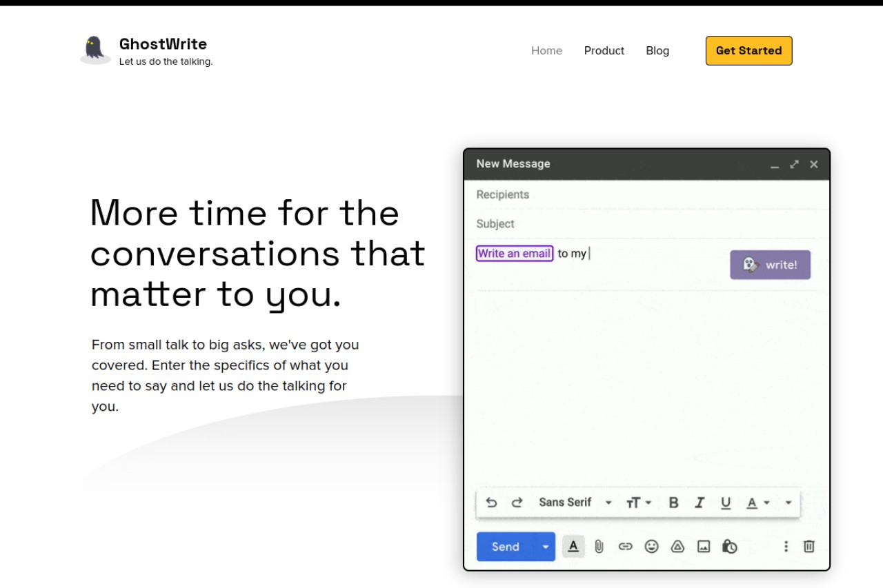The height and width of the screenshot is (588, 883).
Task: Open the send options dropdown arrow
Action: 546,547
